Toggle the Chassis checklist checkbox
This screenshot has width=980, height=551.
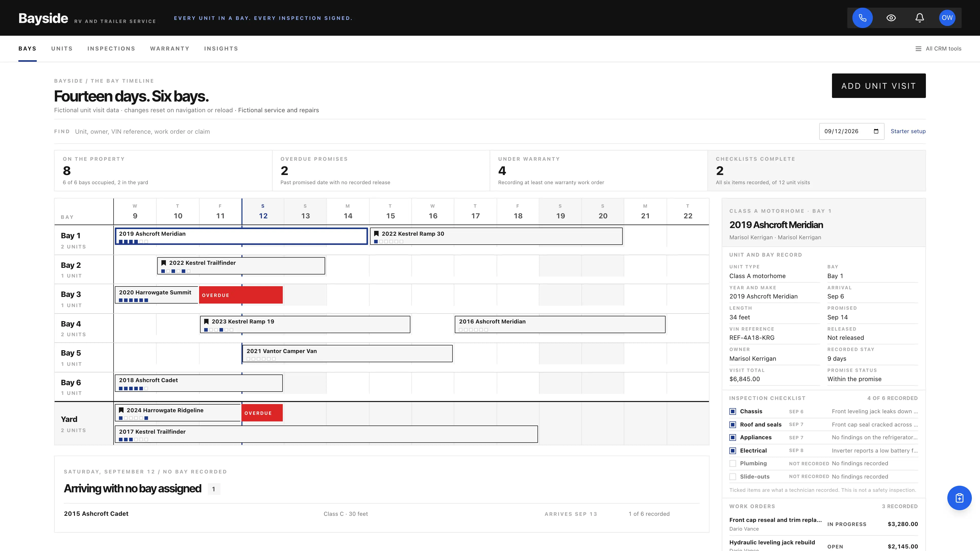pyautogui.click(x=733, y=411)
